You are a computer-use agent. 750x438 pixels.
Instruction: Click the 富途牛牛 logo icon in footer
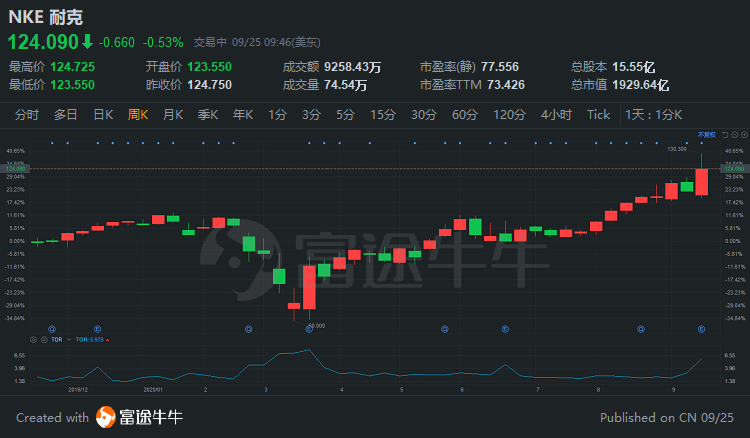tap(105, 417)
